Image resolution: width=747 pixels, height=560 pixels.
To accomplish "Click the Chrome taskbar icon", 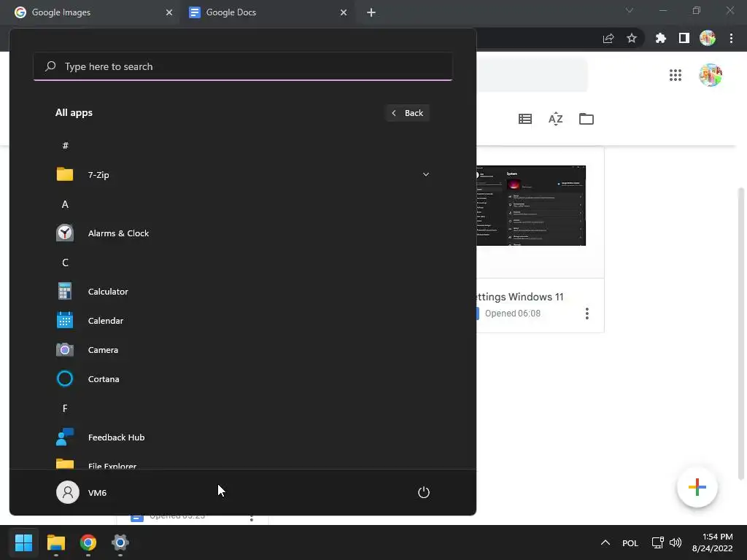I will coord(88,542).
